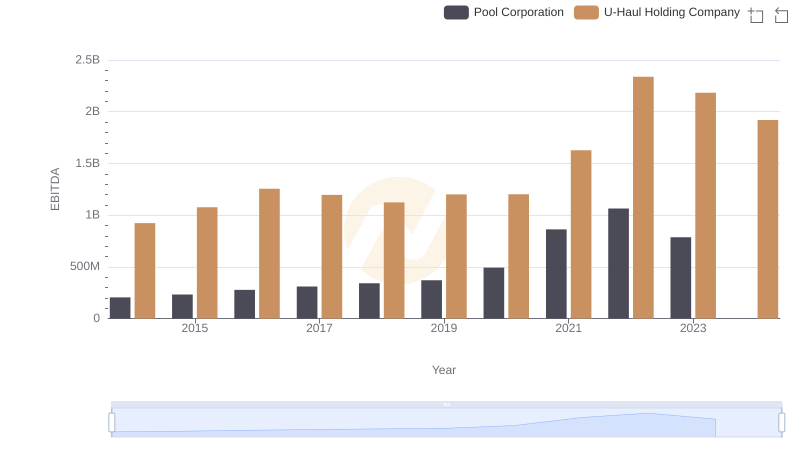
Task: Click the Pool Corporation bar for 2022
Action: pyautogui.click(x=618, y=264)
